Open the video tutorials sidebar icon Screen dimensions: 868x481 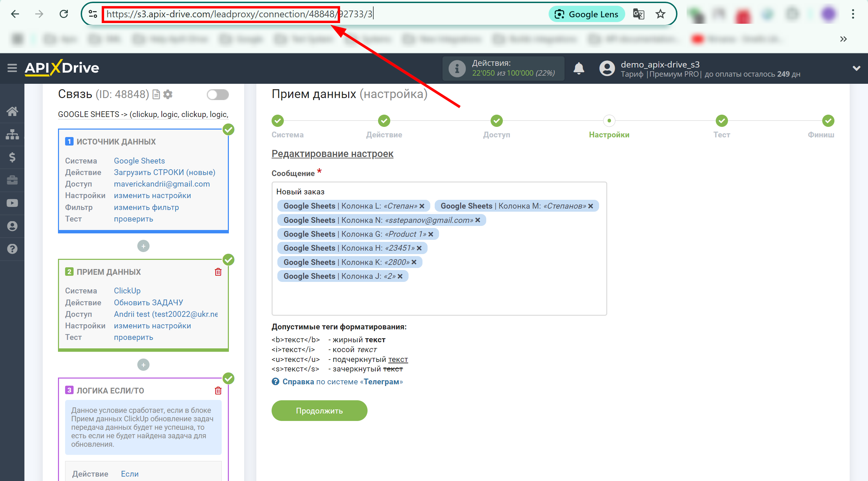(12, 203)
